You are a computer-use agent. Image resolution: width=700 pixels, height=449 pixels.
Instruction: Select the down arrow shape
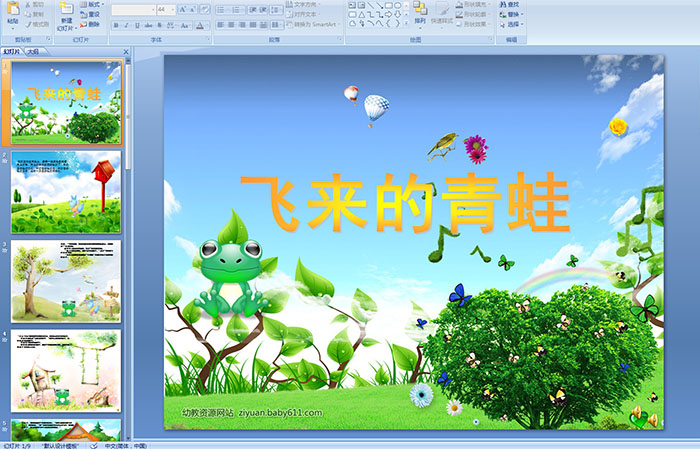(x=397, y=15)
